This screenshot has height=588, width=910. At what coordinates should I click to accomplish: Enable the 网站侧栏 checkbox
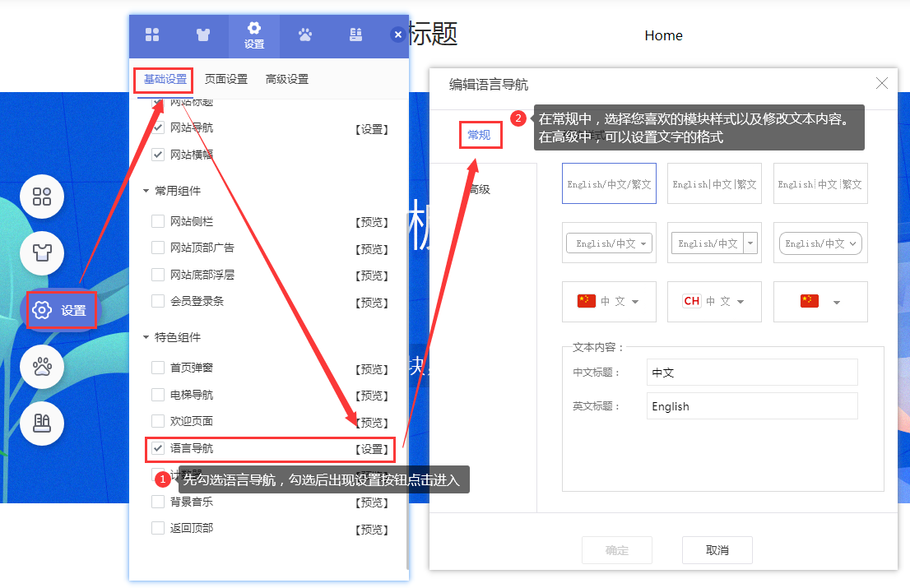158,221
